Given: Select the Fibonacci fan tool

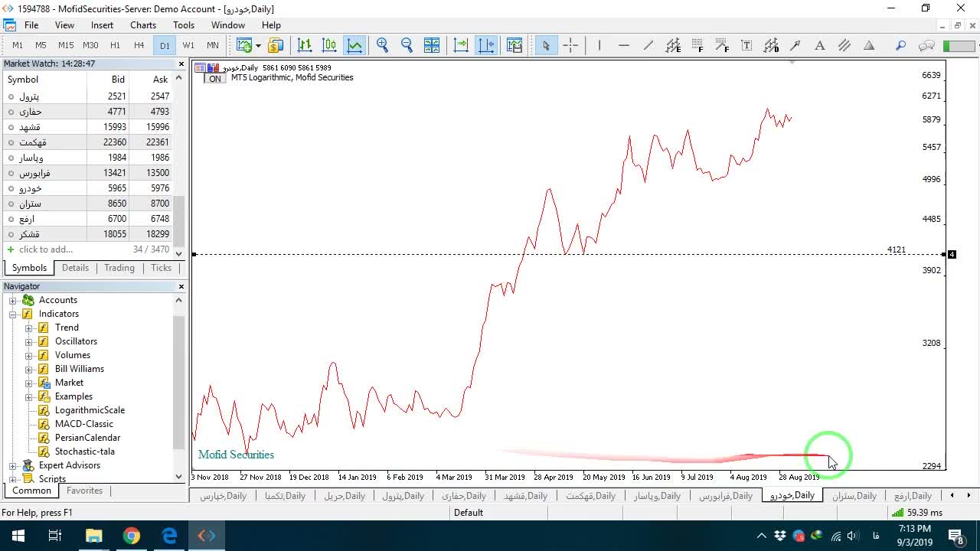Looking at the screenshot, I should 722,45.
